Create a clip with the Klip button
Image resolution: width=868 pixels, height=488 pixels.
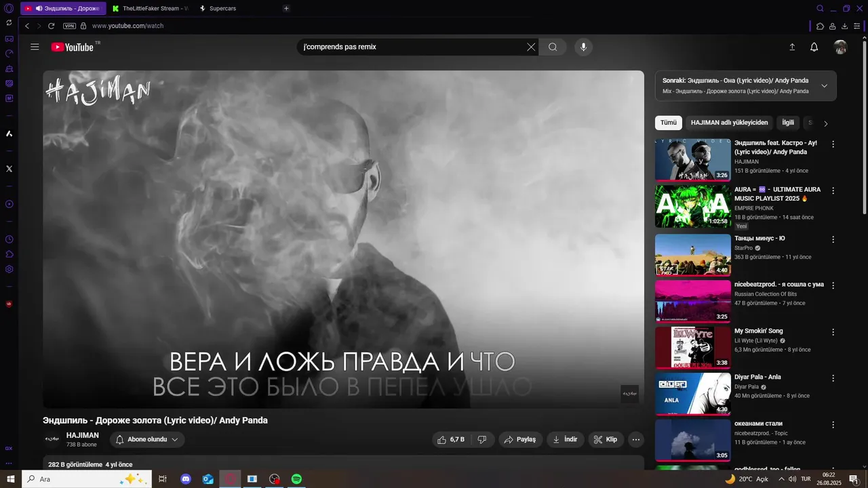click(x=606, y=439)
